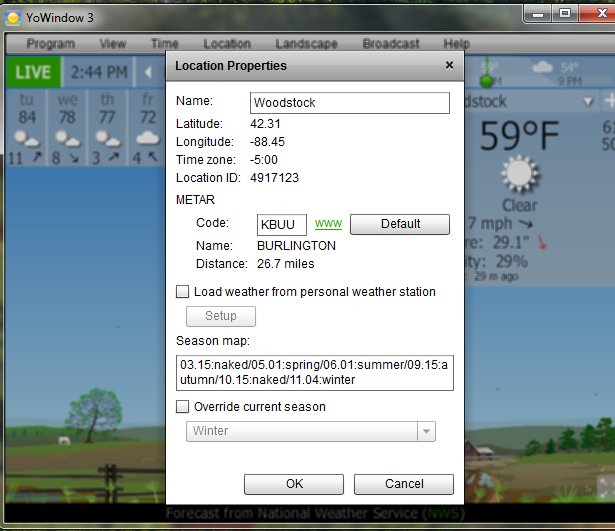Select Tuesday forecast with 84 degrees
This screenshot has width=615, height=531.
coord(26,128)
